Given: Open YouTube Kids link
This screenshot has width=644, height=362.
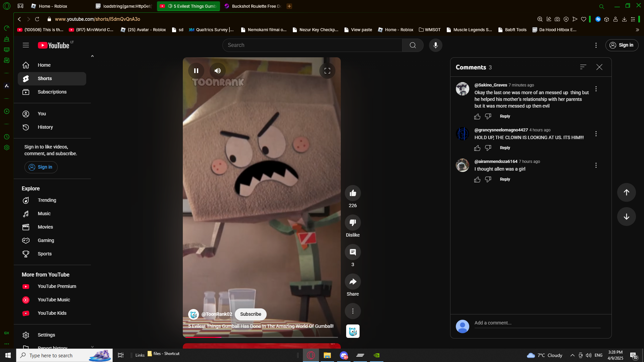Looking at the screenshot, I should pos(52,313).
